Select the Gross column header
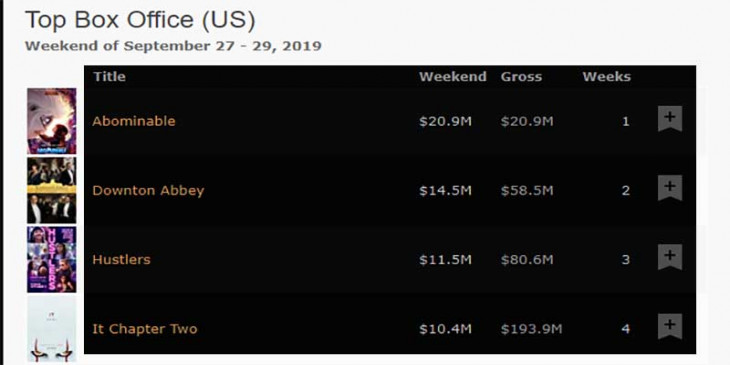 point(521,76)
